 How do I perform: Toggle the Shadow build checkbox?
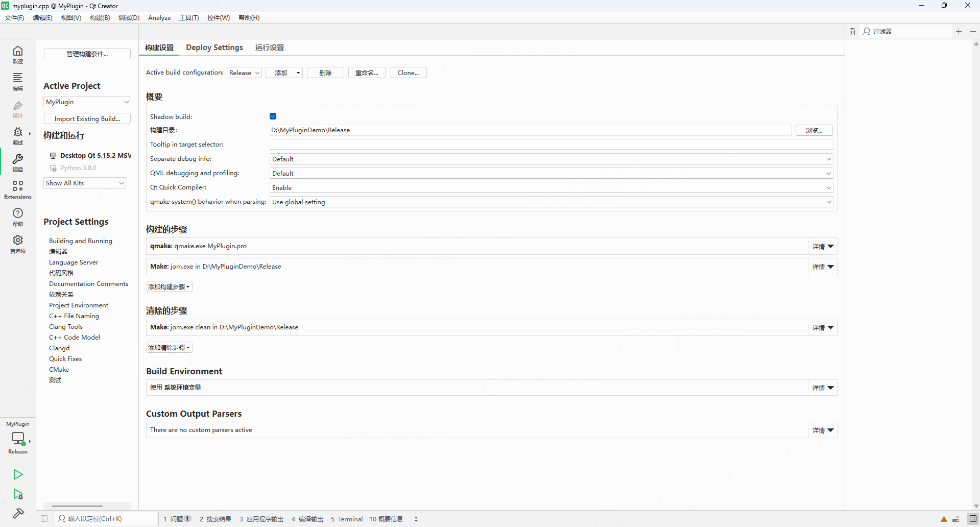tap(273, 116)
